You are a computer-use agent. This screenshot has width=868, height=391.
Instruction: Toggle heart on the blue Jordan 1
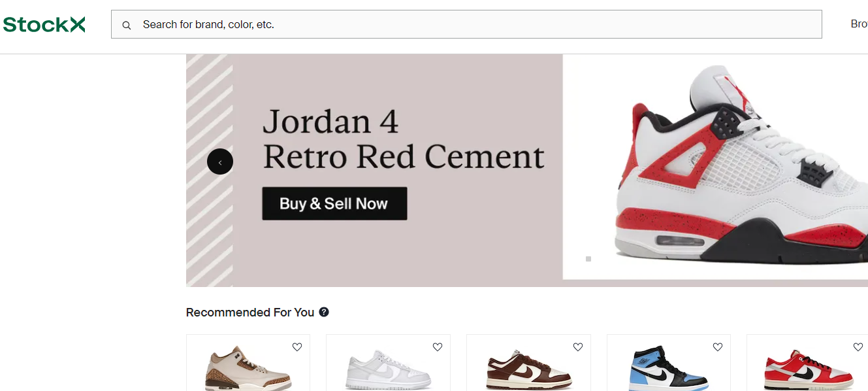tap(718, 347)
